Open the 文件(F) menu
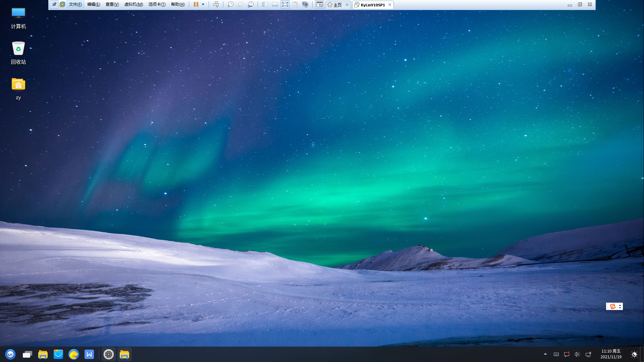This screenshot has height=362, width=644. point(75,4)
